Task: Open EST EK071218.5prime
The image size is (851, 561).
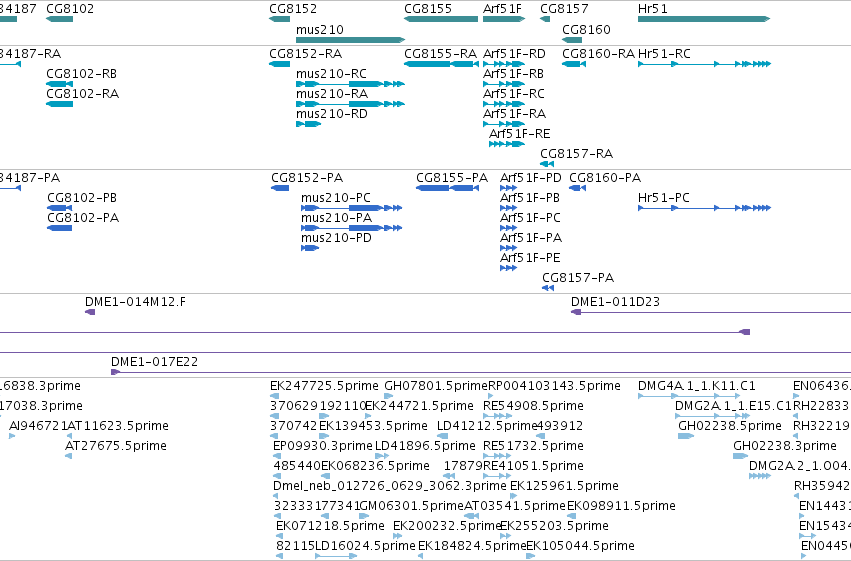Action: tap(280, 536)
